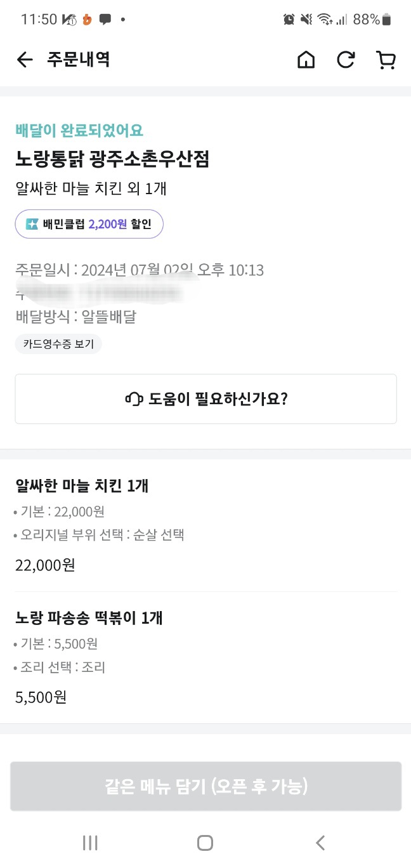Viewport: 411px width, 868px height.
Task: Tap 같은 메뉴 담기 button
Action: click(x=205, y=787)
